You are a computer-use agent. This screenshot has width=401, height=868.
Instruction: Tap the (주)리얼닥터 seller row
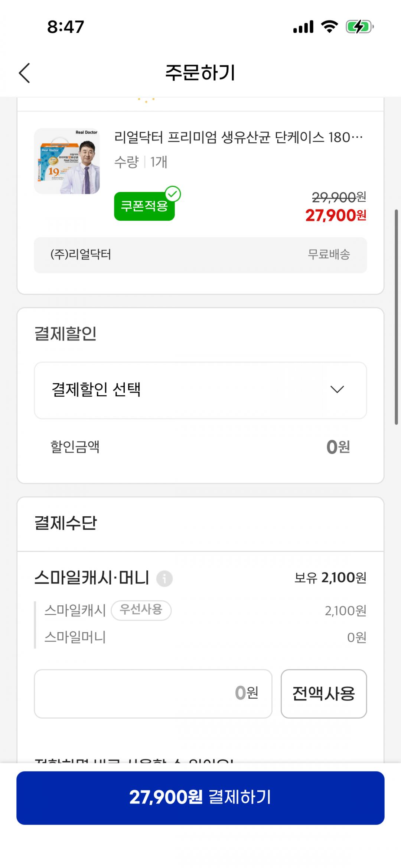click(x=200, y=255)
